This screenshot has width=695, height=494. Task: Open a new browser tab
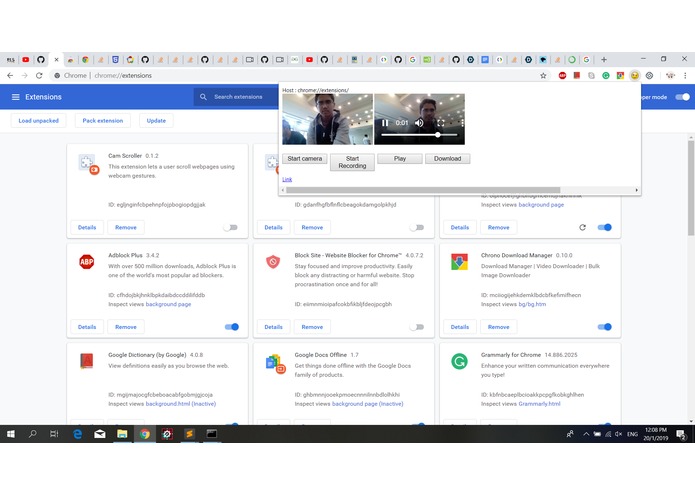(x=604, y=59)
